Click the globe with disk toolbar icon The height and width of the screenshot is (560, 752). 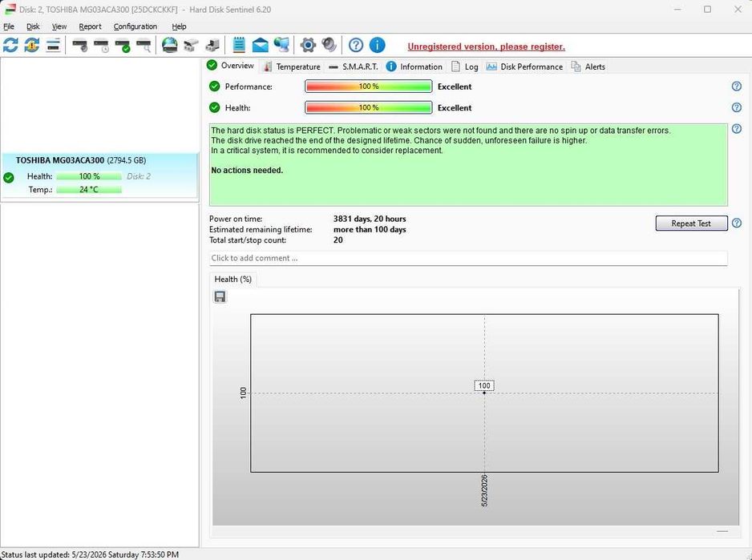170,45
